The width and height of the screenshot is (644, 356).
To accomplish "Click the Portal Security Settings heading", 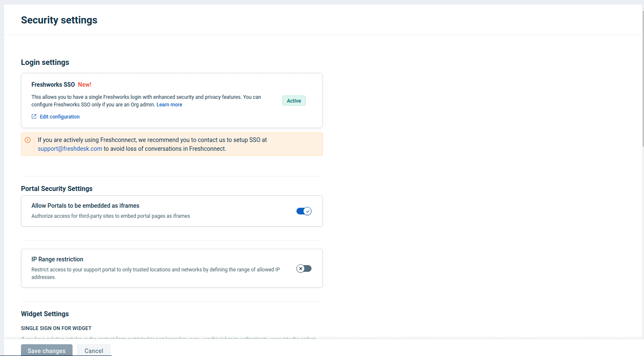I will pyautogui.click(x=57, y=188).
